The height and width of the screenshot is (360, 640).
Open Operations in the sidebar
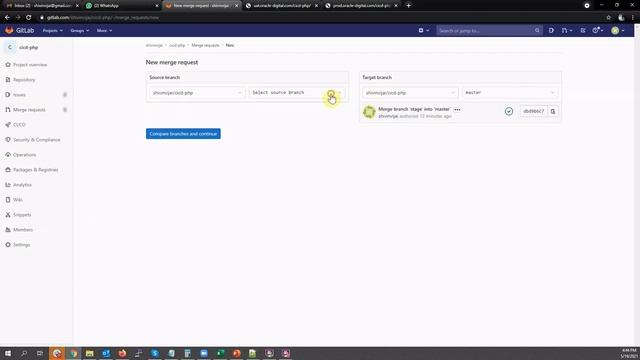click(21, 155)
